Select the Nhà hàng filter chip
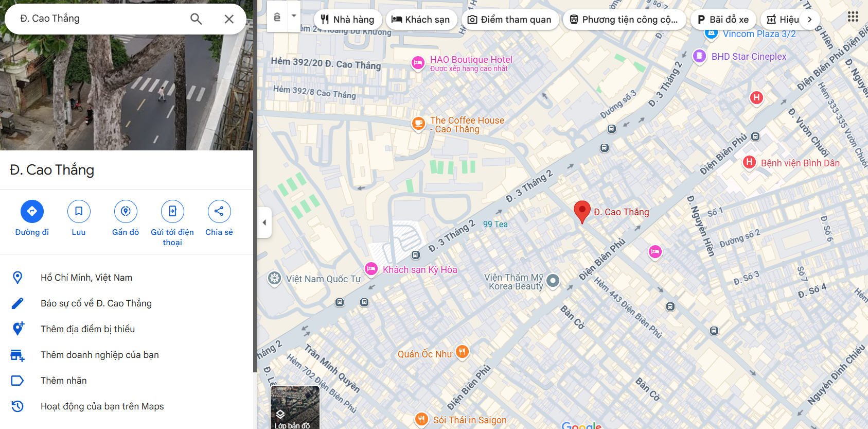 (x=348, y=20)
